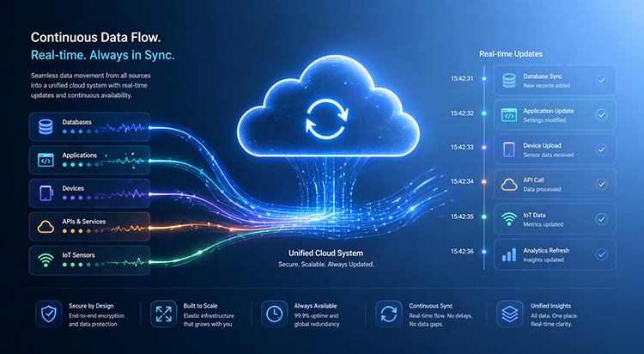644x354 pixels.
Task: Toggle the Device Upload checkmark
Action: (602, 150)
